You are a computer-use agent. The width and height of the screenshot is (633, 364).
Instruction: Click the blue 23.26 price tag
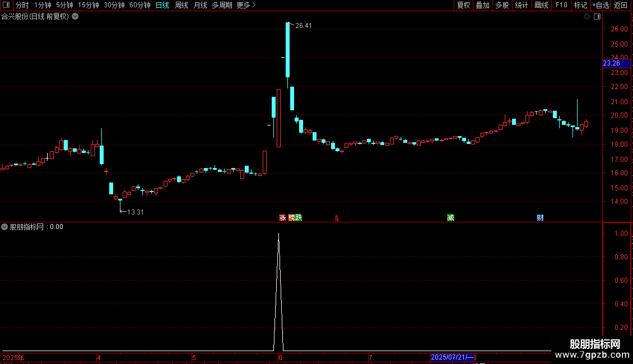point(616,63)
